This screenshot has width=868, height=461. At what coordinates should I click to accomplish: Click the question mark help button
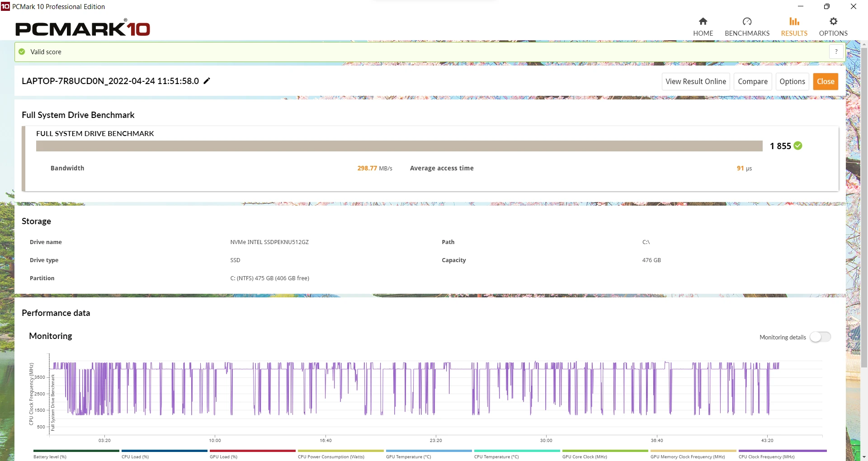coord(836,52)
